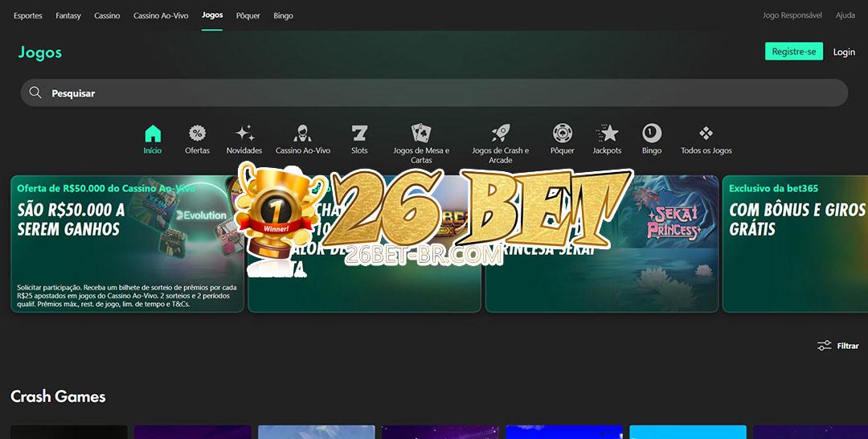The width and height of the screenshot is (868, 439).
Task: Click the search magnifier icon
Action: (35, 92)
